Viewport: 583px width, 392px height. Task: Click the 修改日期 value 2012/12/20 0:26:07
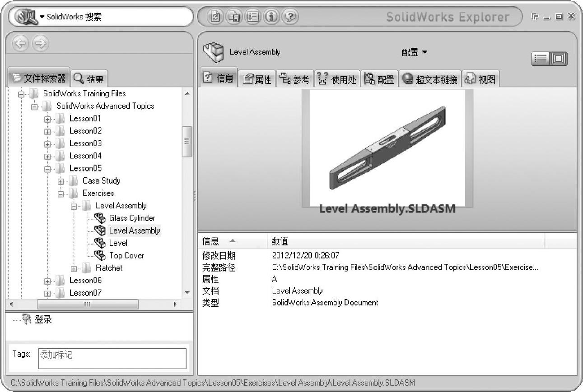306,255
